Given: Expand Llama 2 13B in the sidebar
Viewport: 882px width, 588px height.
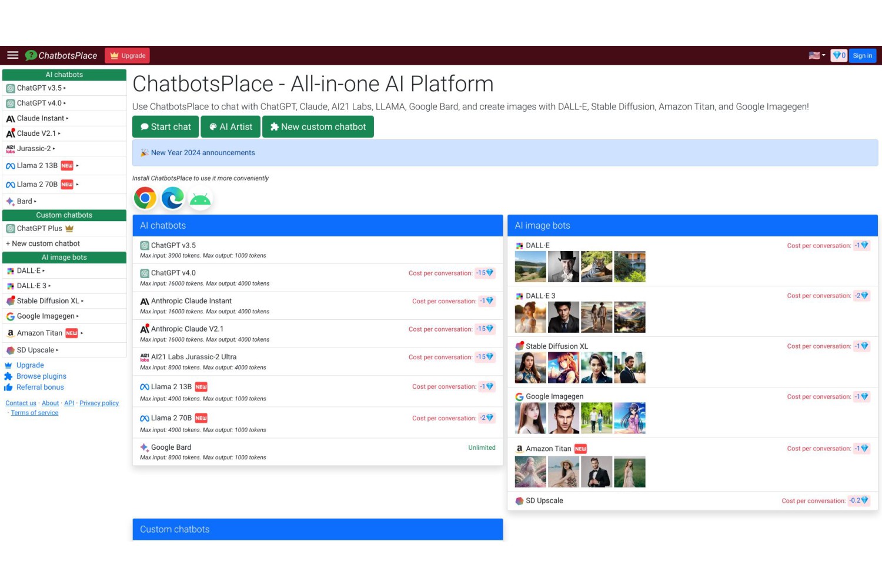Looking at the screenshot, I should coord(64,166).
